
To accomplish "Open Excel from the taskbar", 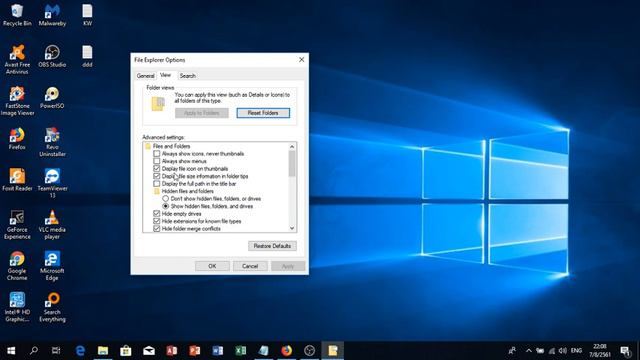I will pyautogui.click(x=240, y=351).
